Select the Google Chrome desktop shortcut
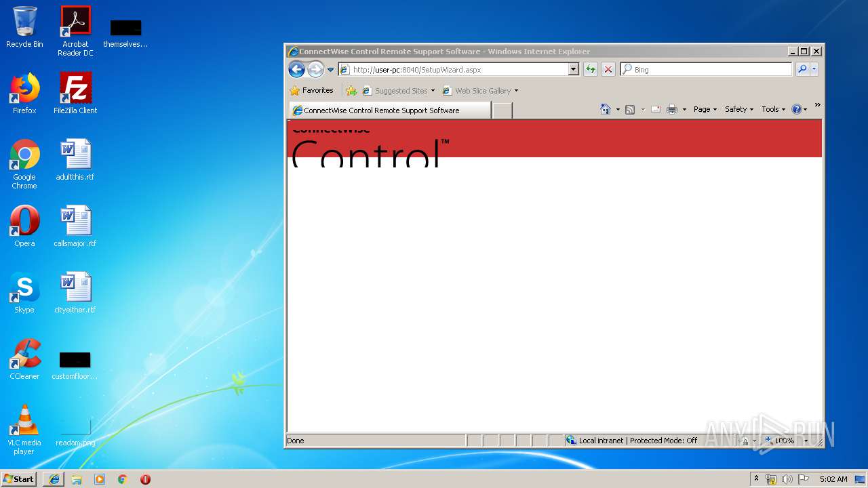 click(24, 164)
